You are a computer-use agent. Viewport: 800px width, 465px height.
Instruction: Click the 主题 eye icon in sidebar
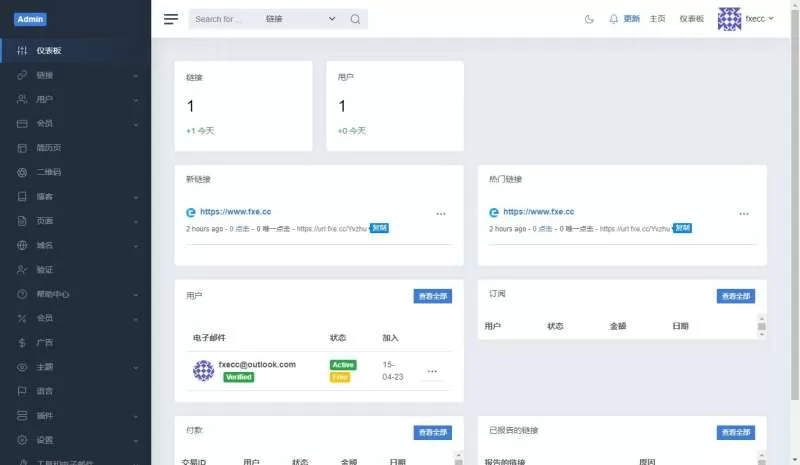tap(22, 367)
